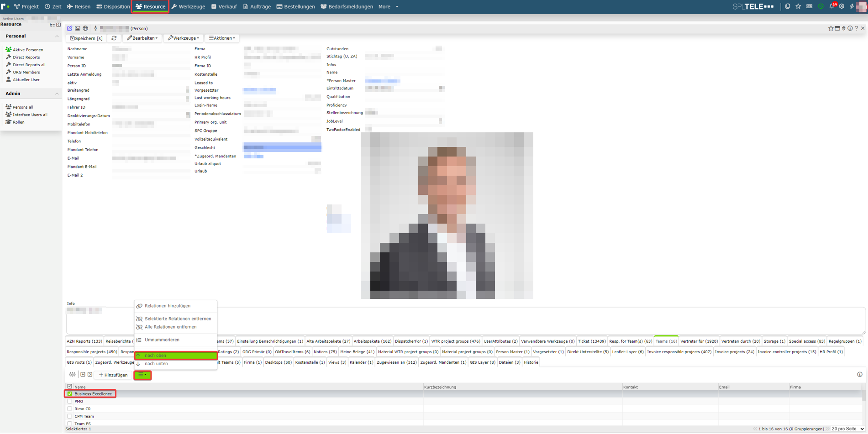
Task: Check the Rimo CR row checkbox
Action: pos(70,408)
